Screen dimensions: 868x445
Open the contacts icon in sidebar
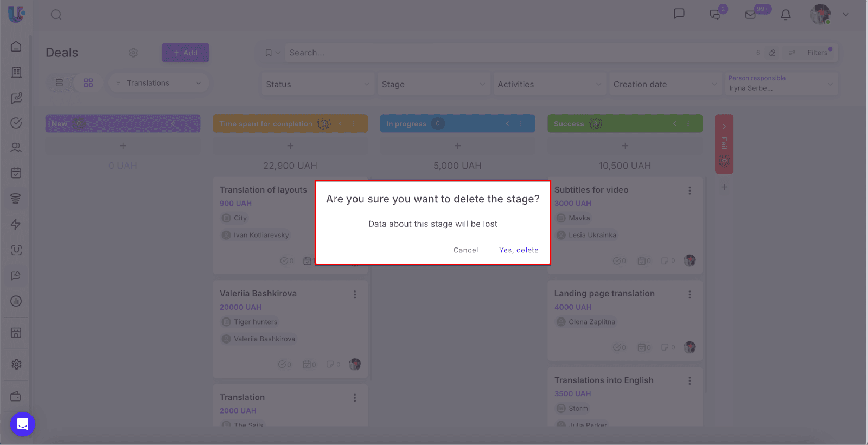[16, 148]
